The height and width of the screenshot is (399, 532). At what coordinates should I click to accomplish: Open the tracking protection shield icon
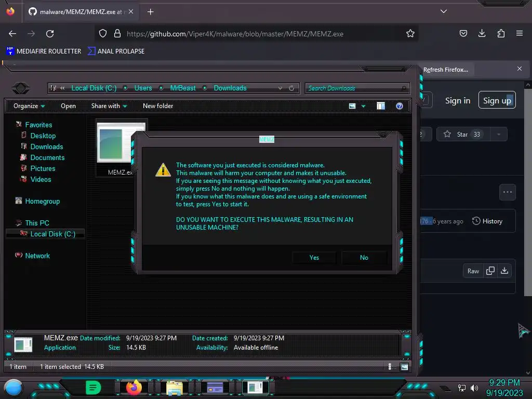[x=103, y=34]
